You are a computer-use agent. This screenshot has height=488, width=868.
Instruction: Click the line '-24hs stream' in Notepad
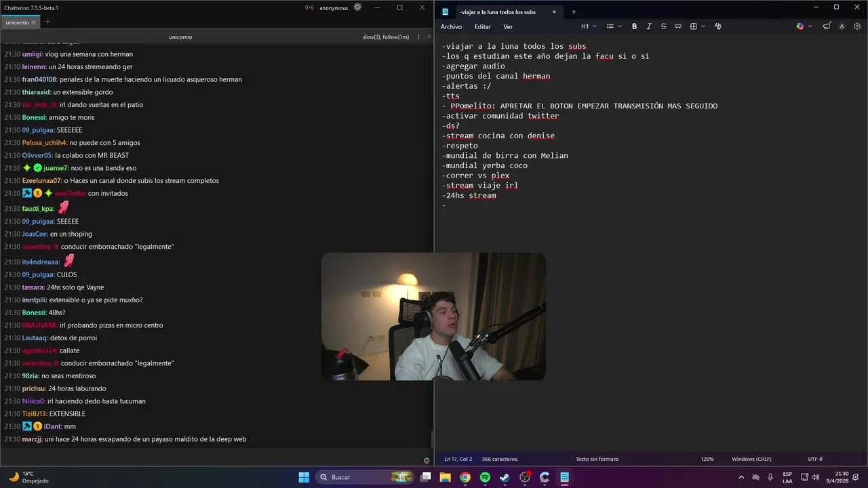coord(469,195)
